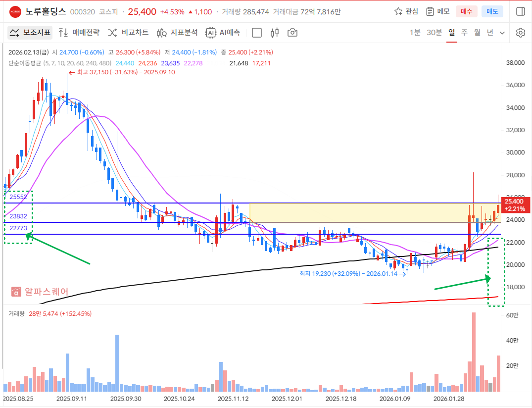
Task: Open chart settings gear icon
Action: (x=520, y=33)
